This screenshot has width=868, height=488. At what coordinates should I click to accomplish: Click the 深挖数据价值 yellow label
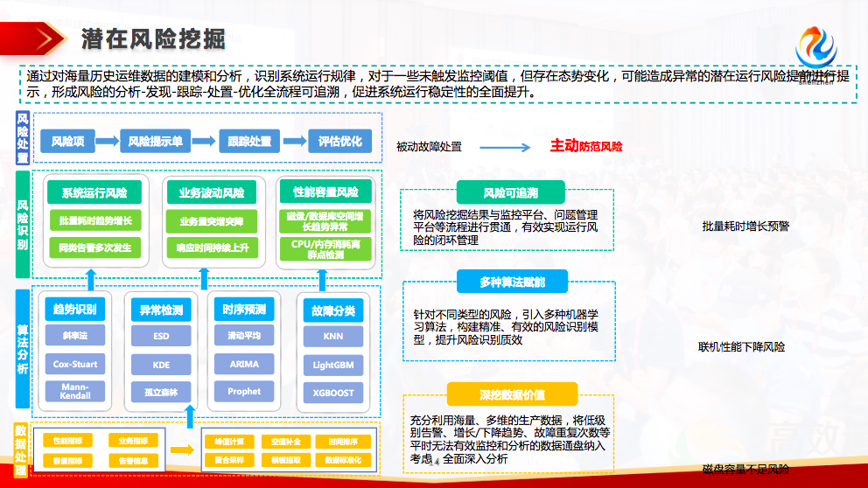(512, 394)
